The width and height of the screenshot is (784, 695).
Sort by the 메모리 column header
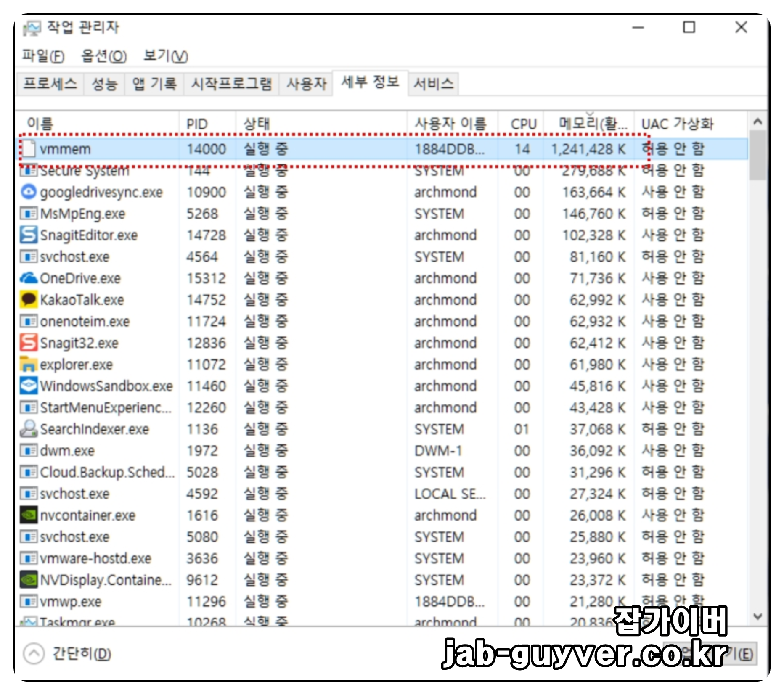[x=589, y=124]
